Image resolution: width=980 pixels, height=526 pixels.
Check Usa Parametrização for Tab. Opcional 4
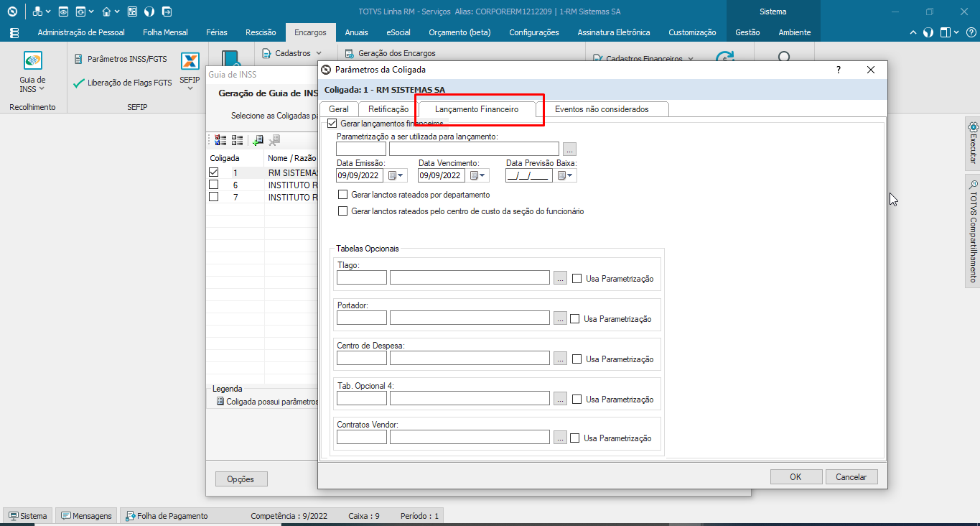pos(577,400)
